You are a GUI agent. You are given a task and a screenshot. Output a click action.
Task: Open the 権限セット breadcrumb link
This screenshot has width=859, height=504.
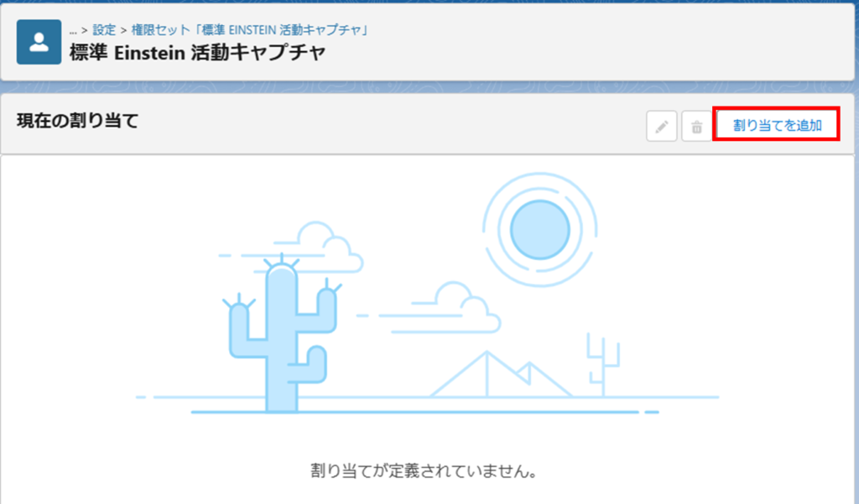[x=248, y=29]
